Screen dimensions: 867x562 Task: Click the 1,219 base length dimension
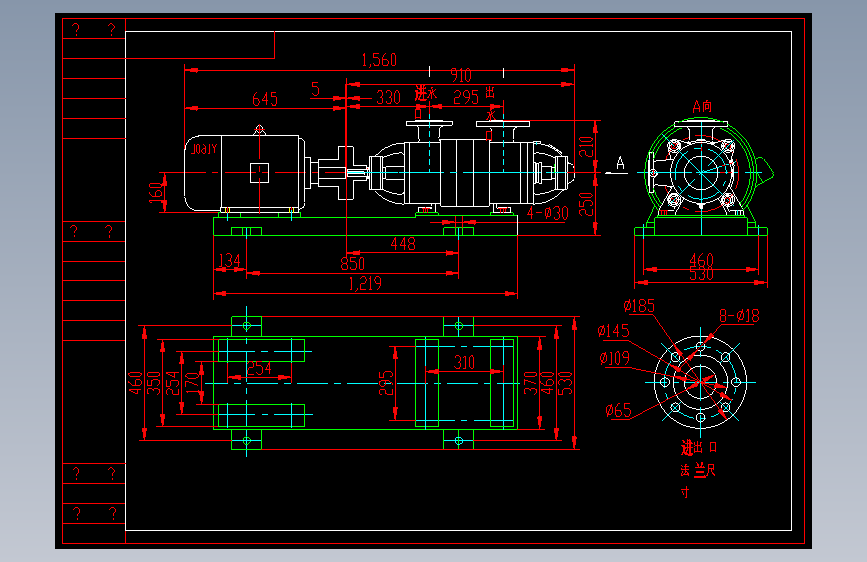(x=365, y=284)
